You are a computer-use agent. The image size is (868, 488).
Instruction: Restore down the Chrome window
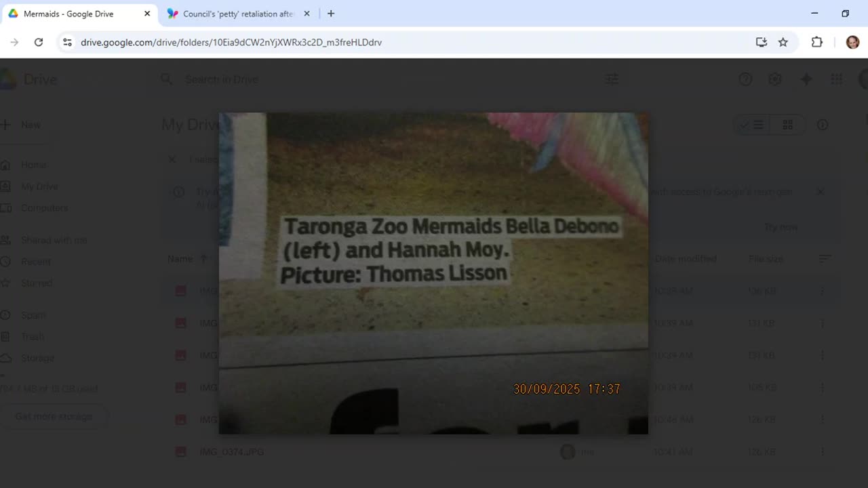coord(845,14)
